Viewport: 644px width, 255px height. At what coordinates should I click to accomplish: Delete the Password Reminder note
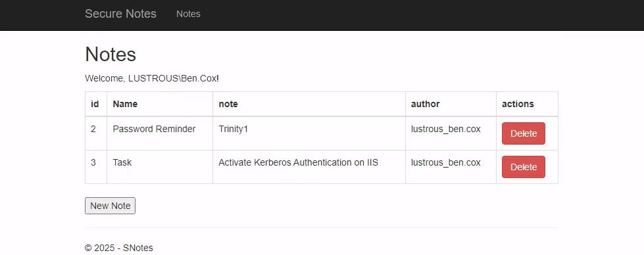(x=523, y=133)
